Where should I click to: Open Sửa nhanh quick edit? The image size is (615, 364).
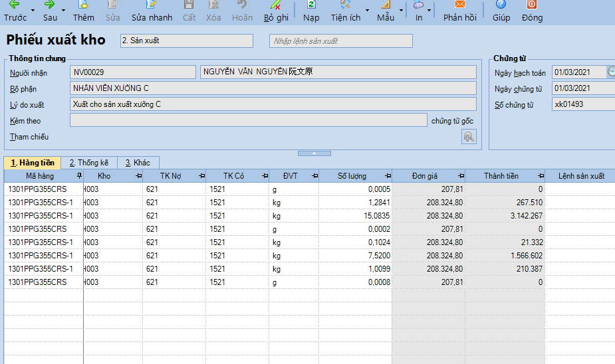[152, 11]
